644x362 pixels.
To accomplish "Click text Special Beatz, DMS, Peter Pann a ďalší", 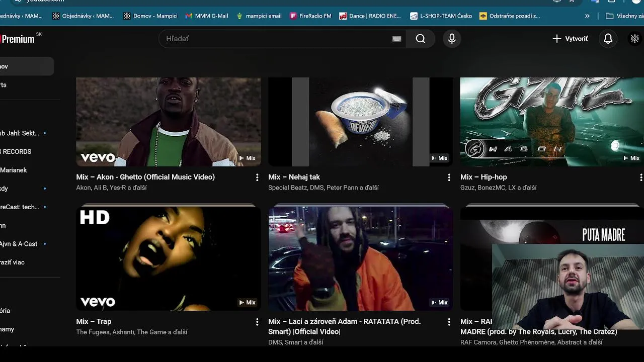I will (x=324, y=188).
